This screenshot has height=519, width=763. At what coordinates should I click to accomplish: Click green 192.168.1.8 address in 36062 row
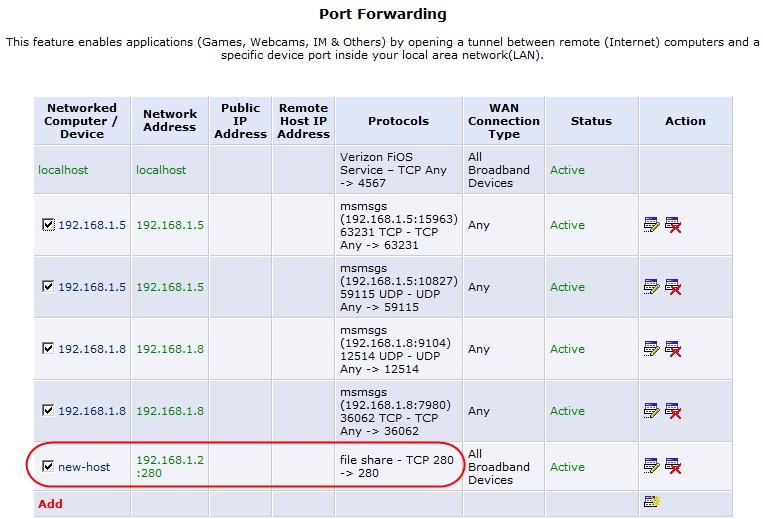(x=170, y=411)
